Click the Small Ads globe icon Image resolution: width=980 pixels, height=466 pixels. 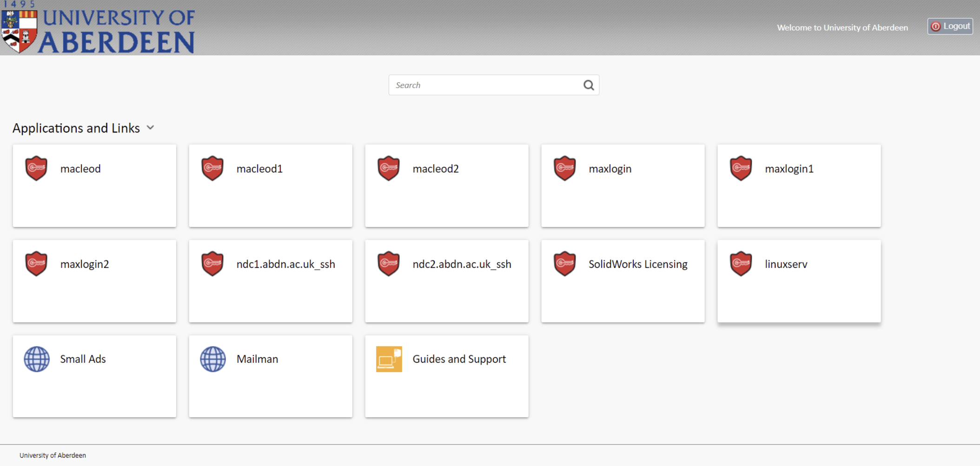[37, 359]
